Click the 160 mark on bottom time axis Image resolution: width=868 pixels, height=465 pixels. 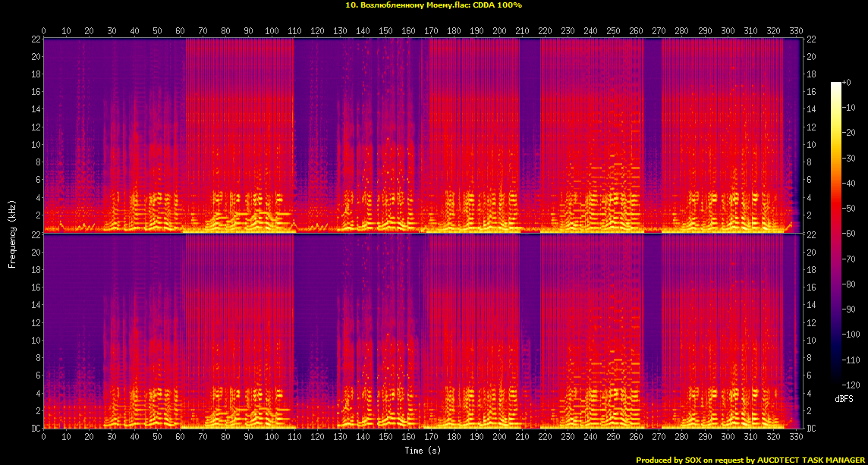pyautogui.click(x=408, y=437)
